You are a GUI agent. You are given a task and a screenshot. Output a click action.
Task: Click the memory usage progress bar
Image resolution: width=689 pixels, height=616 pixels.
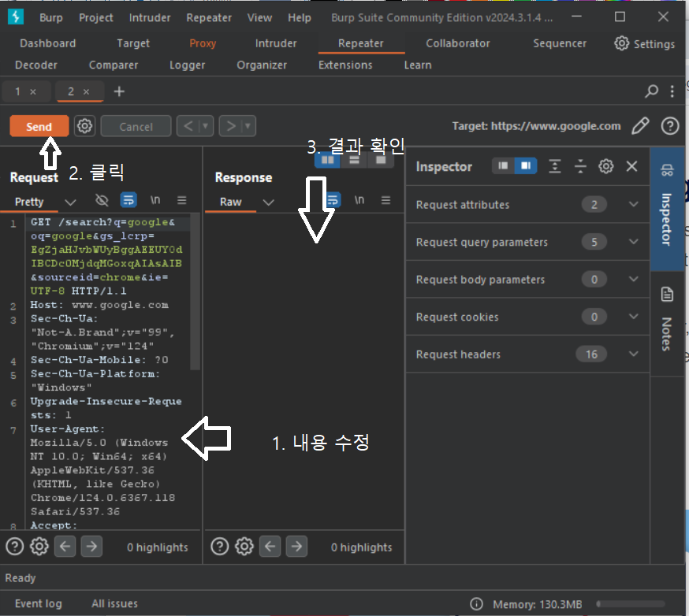coord(631,604)
